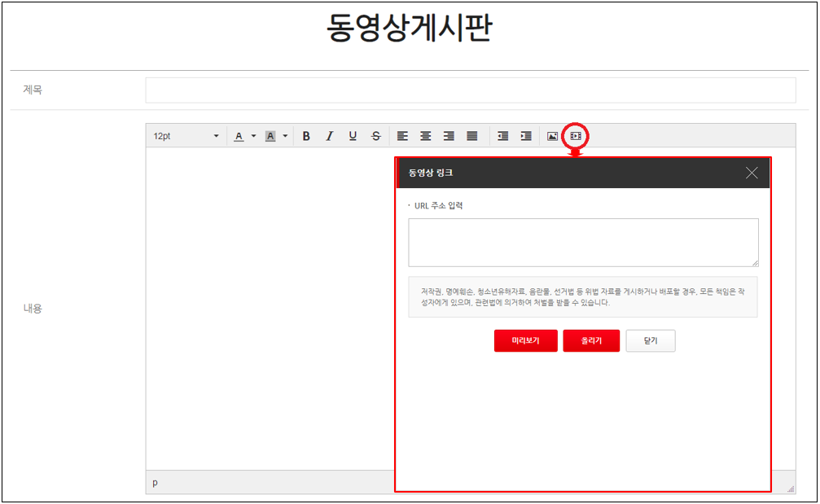Click the 미리보기 button
820x504 pixels.
click(525, 341)
